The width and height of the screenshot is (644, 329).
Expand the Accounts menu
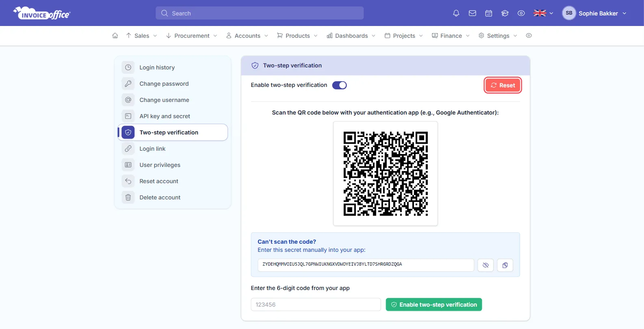pos(247,36)
